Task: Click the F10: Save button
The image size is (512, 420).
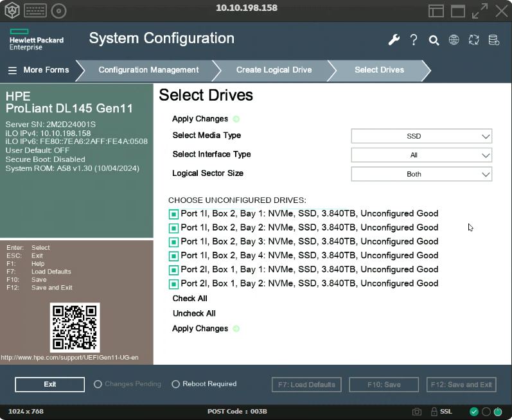Action: [x=384, y=385]
